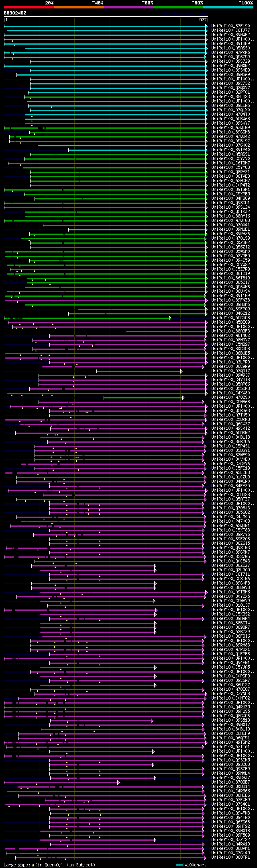
Task: Open hit UniRef100_Q9SIK5
Action: point(230,760)
